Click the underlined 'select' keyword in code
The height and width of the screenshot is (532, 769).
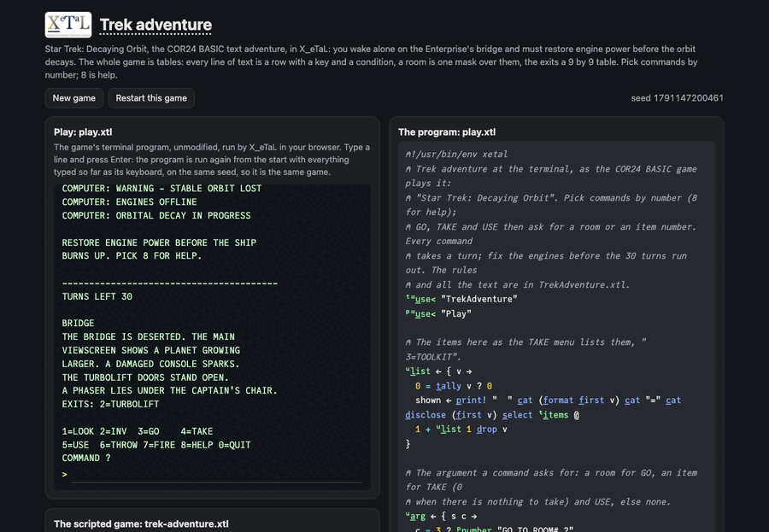[518, 415]
